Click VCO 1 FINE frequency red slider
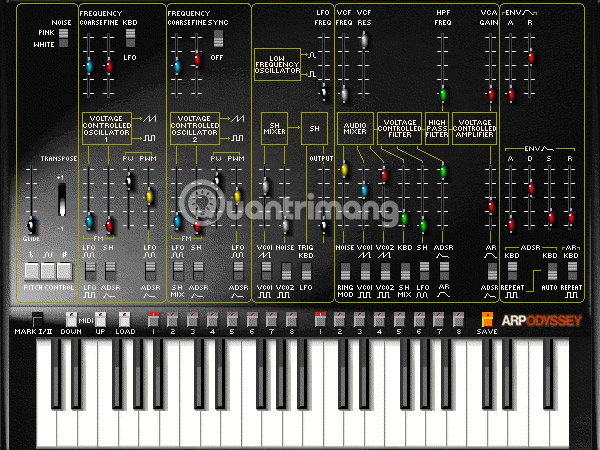The image size is (600, 450). coord(109,66)
